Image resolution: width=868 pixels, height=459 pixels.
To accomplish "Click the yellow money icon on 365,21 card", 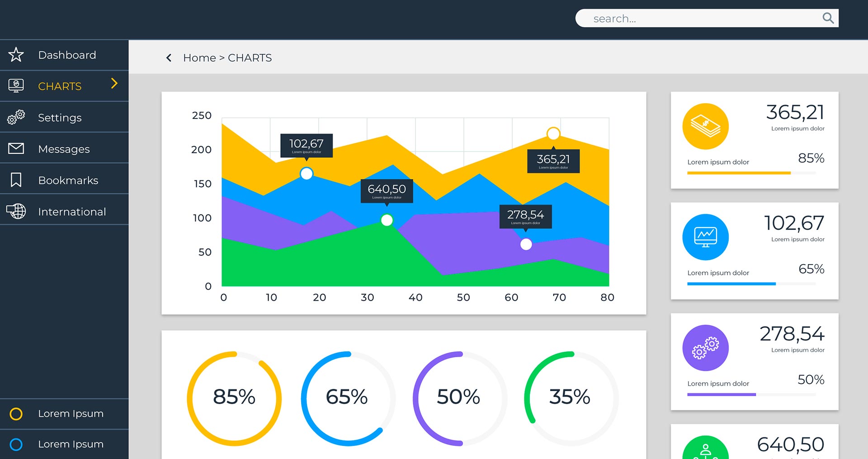I will click(x=705, y=126).
